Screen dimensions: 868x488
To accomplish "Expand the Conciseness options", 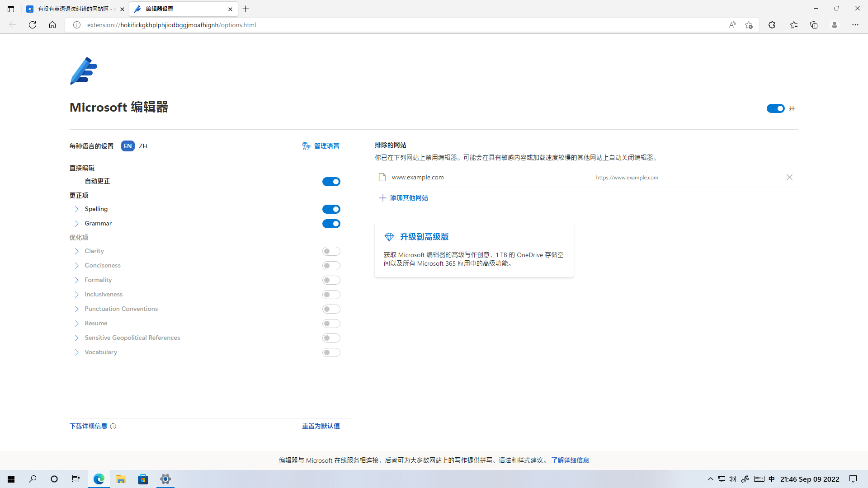I will (x=76, y=266).
